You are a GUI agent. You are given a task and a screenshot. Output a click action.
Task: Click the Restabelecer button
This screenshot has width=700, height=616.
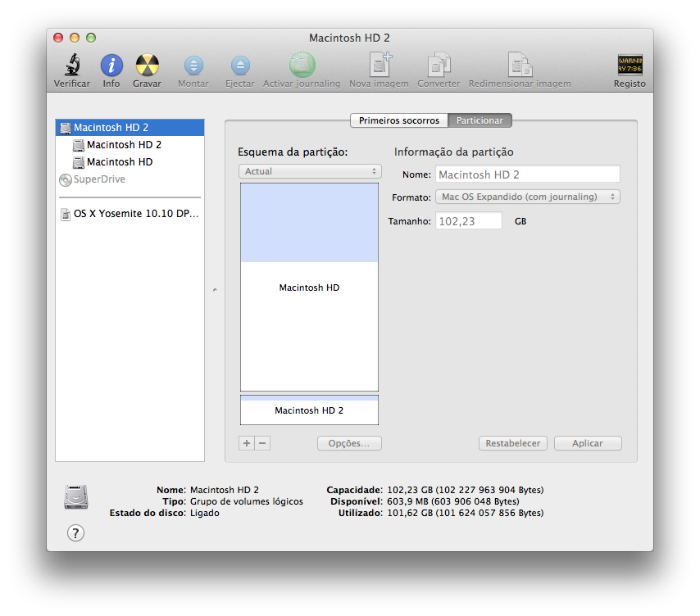pos(513,443)
